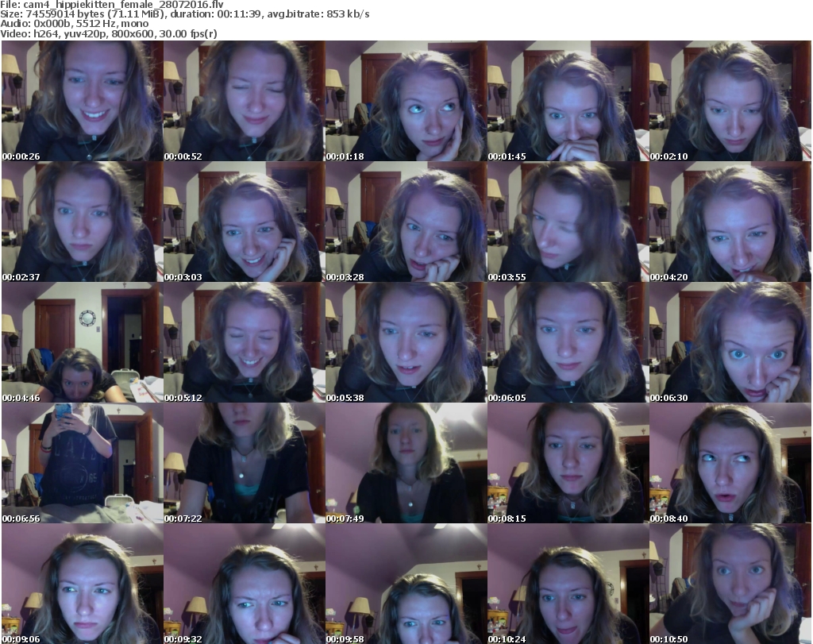
Task: Open the frame stamped 00:03:03
Action: 245,222
